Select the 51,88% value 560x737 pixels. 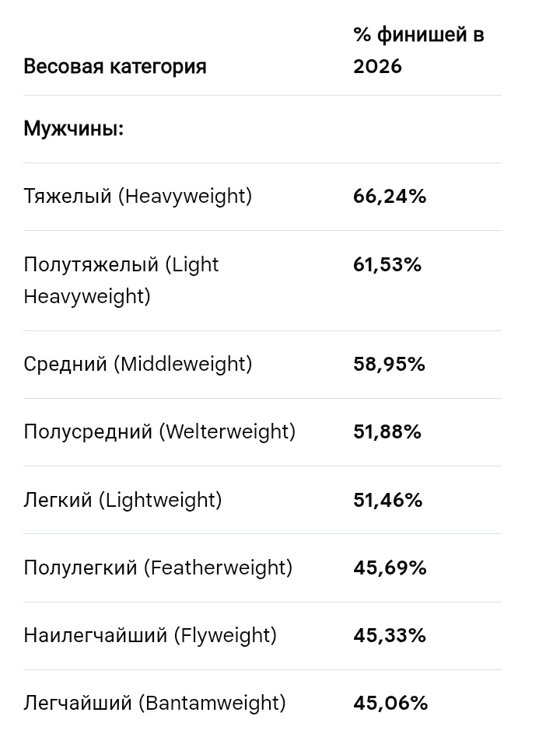coord(387,432)
